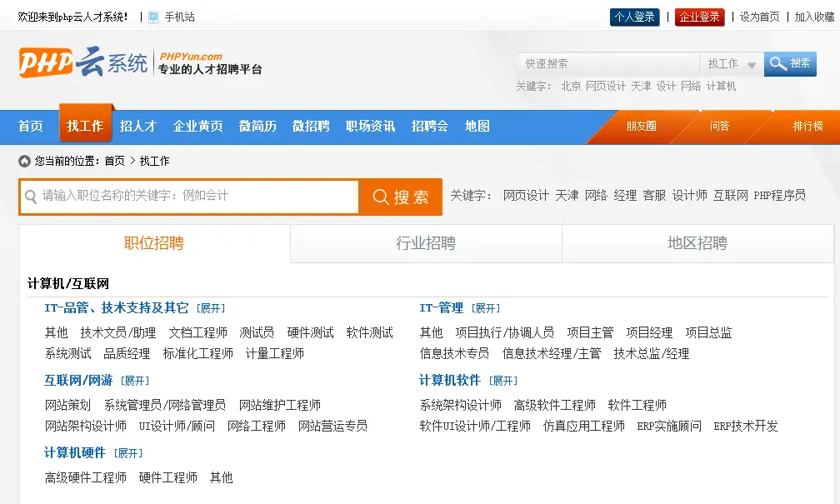This screenshot has height=504, width=840.
Task: Open 招人才 in the navigation bar
Action: pos(137,126)
